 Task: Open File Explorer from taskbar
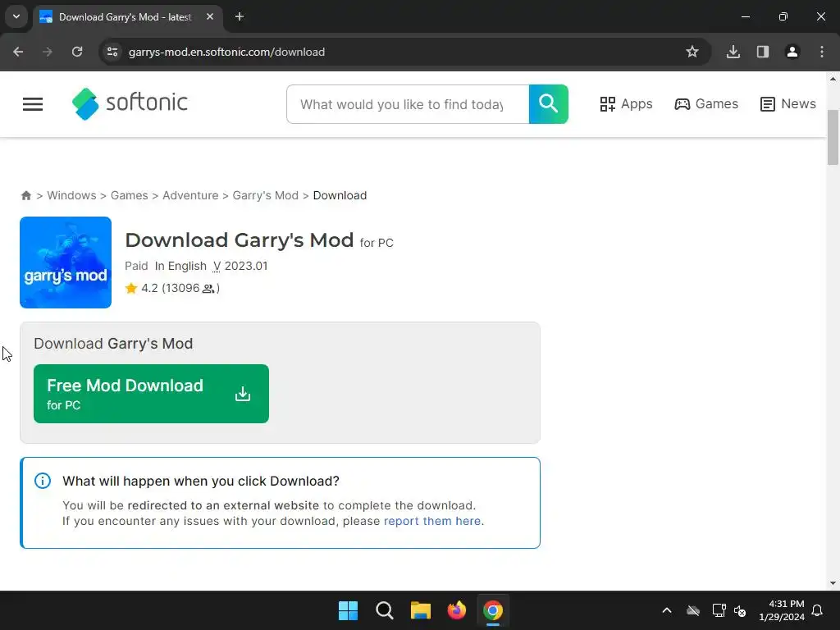(421, 610)
